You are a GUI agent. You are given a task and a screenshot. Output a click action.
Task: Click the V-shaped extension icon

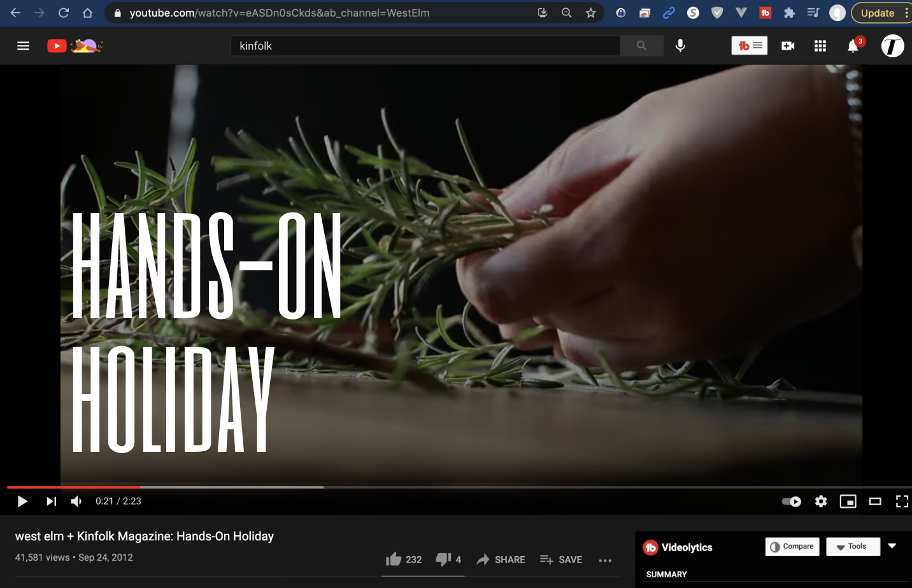[741, 13]
